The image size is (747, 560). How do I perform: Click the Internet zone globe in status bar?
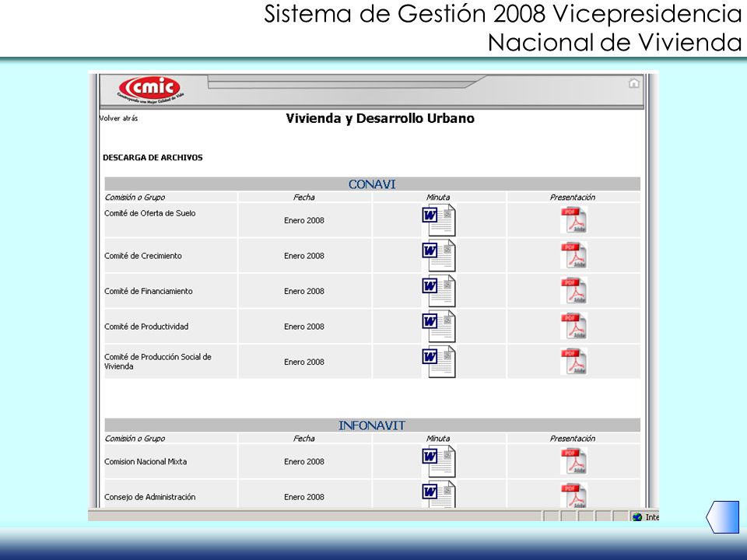637,517
